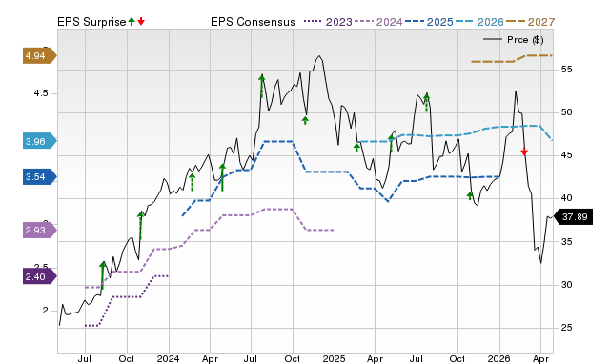Select the 2024 consensus legend entry
The height and width of the screenshot is (364, 610).
point(378,22)
